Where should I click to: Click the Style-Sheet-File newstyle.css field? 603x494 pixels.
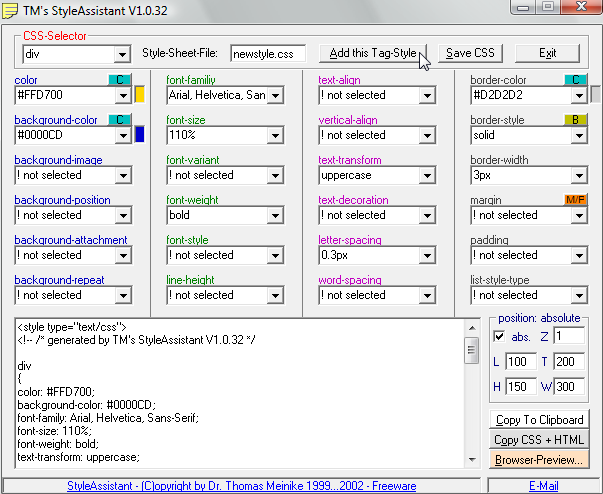coord(268,53)
